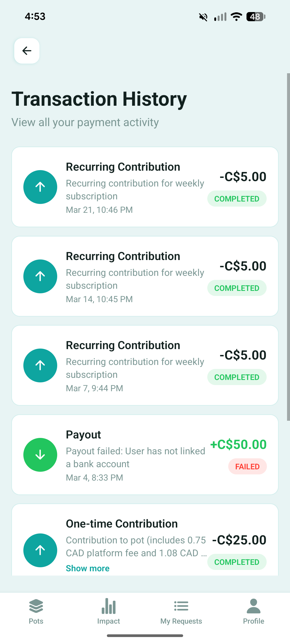Tap the red FAILED status badge
This screenshot has width=290, height=644.
coord(247,466)
